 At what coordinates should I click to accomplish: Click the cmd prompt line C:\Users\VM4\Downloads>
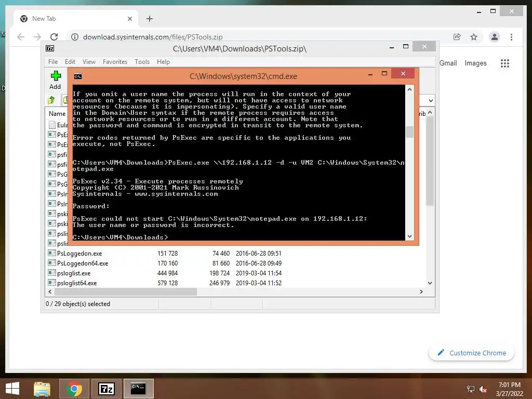tap(120, 237)
